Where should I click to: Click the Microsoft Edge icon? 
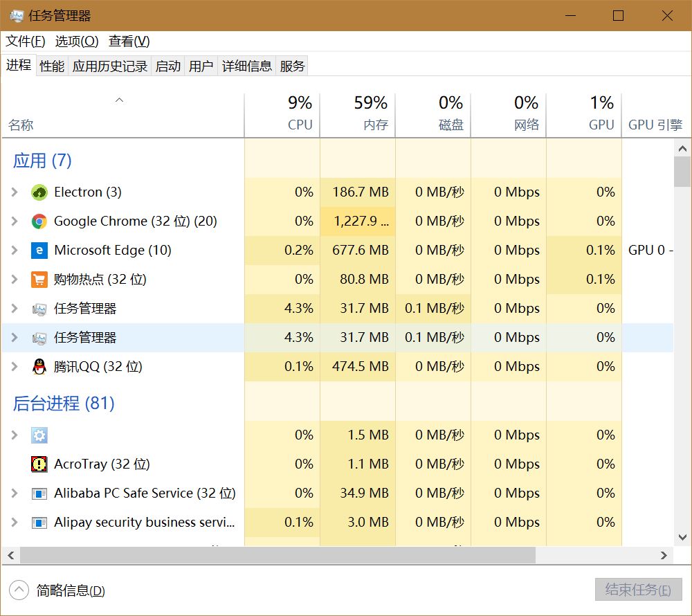(38, 250)
